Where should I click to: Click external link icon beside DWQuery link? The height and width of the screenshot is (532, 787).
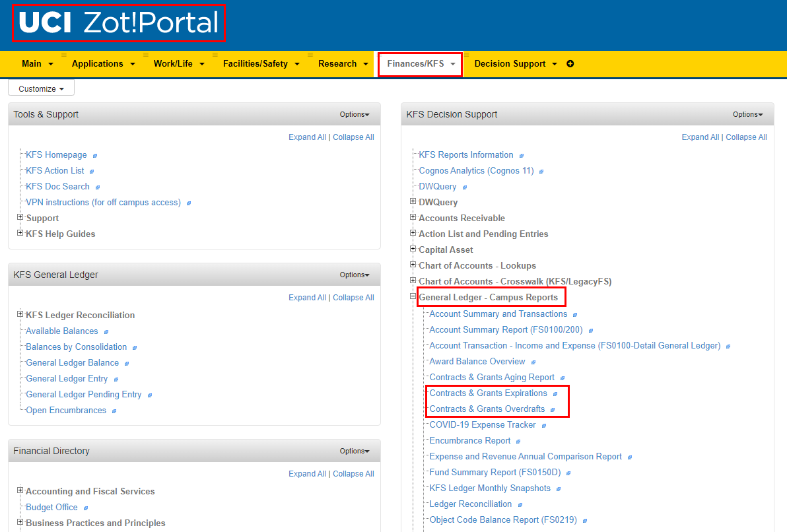coord(465,187)
